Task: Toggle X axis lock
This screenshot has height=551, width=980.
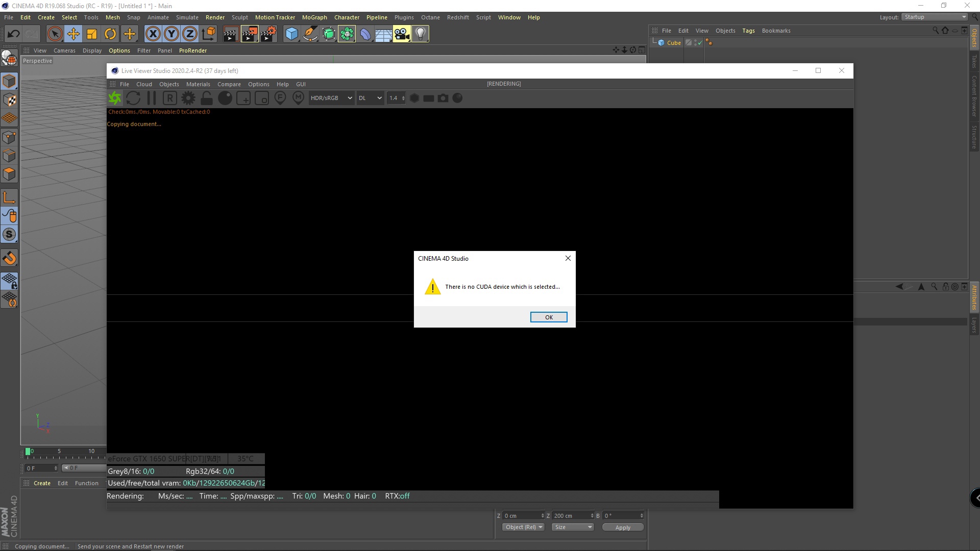Action: 153,34
